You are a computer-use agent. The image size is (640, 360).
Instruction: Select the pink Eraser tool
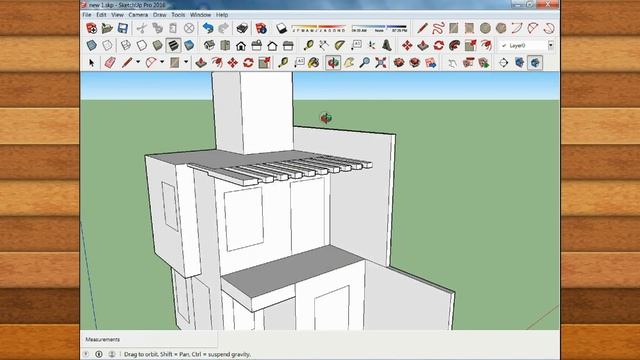tap(110, 63)
